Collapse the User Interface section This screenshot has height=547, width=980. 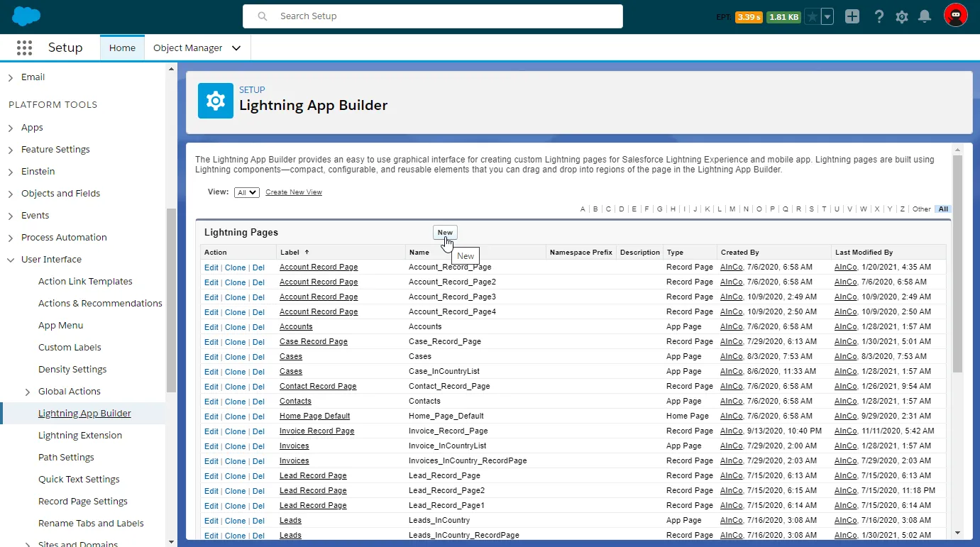pyautogui.click(x=11, y=260)
